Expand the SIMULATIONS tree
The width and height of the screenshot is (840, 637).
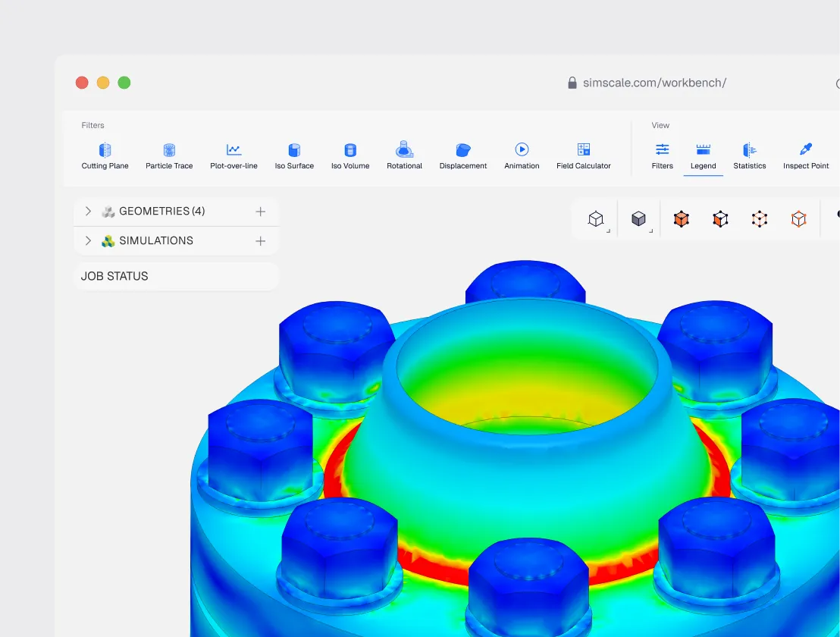(88, 240)
